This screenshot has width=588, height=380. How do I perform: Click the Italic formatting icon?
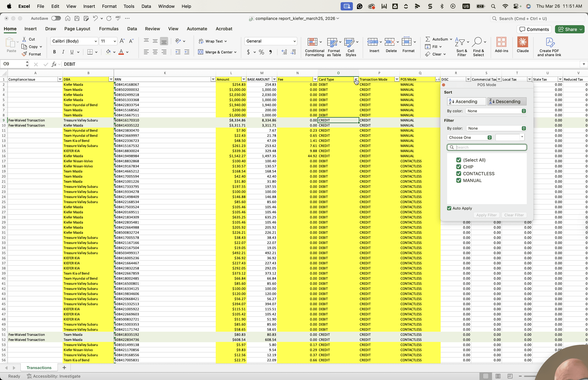(x=63, y=52)
